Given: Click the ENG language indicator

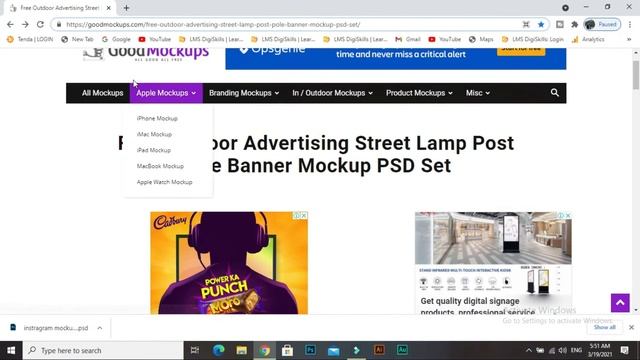Looking at the screenshot, I should click(576, 350).
